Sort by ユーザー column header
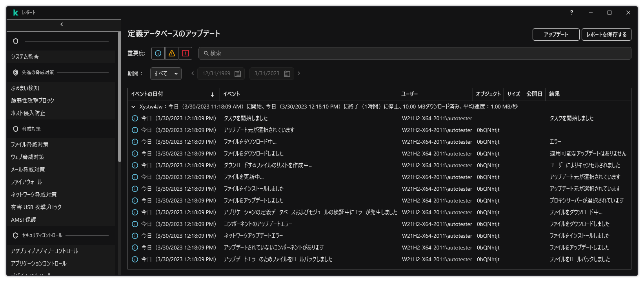 435,94
